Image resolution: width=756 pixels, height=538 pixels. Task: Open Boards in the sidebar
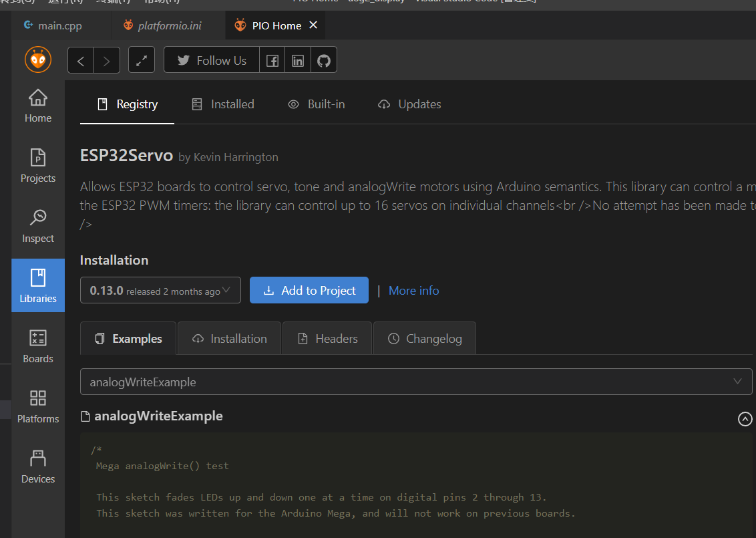click(38, 346)
